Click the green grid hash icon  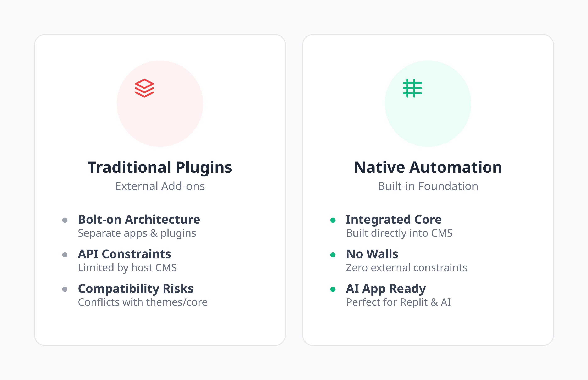tap(412, 88)
